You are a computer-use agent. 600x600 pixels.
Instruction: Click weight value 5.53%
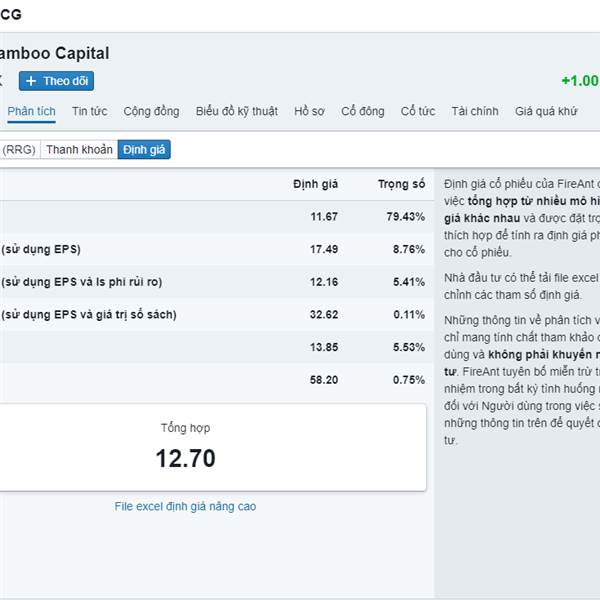pos(409,347)
